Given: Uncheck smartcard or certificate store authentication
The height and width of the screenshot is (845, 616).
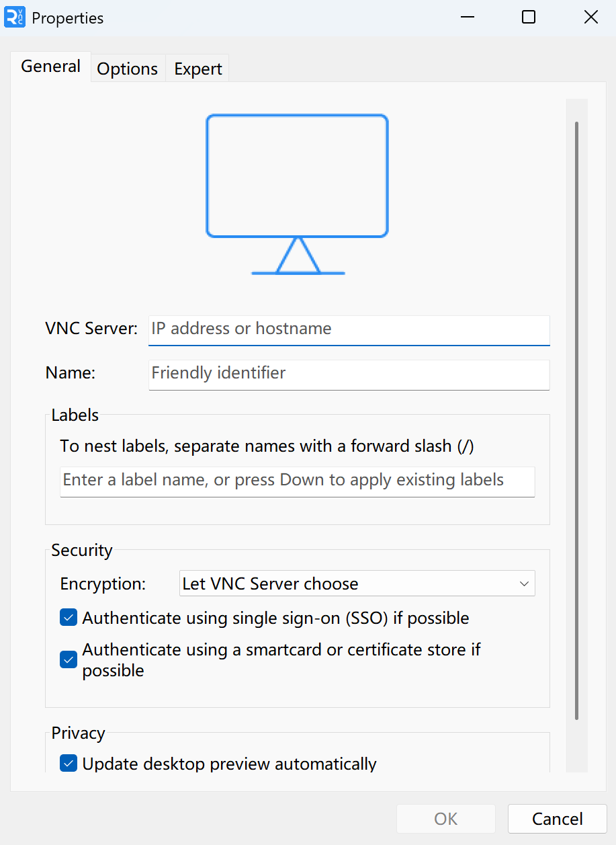Looking at the screenshot, I should click(x=68, y=659).
